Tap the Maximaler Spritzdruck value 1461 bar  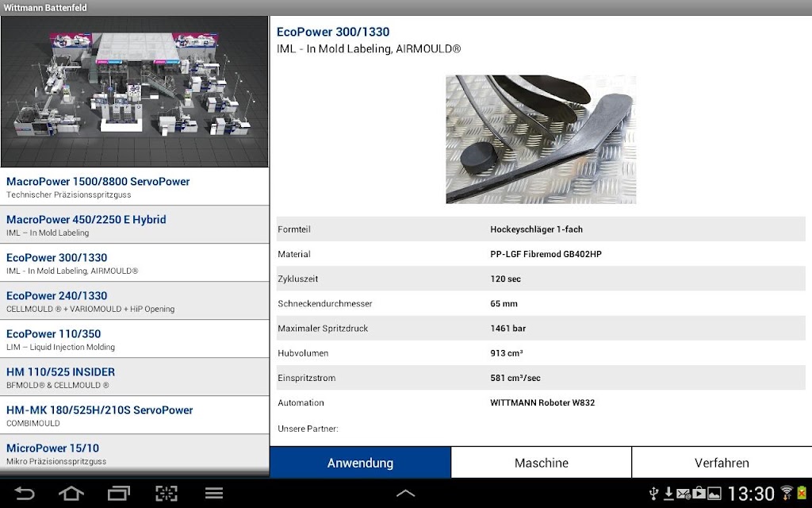pyautogui.click(x=507, y=328)
